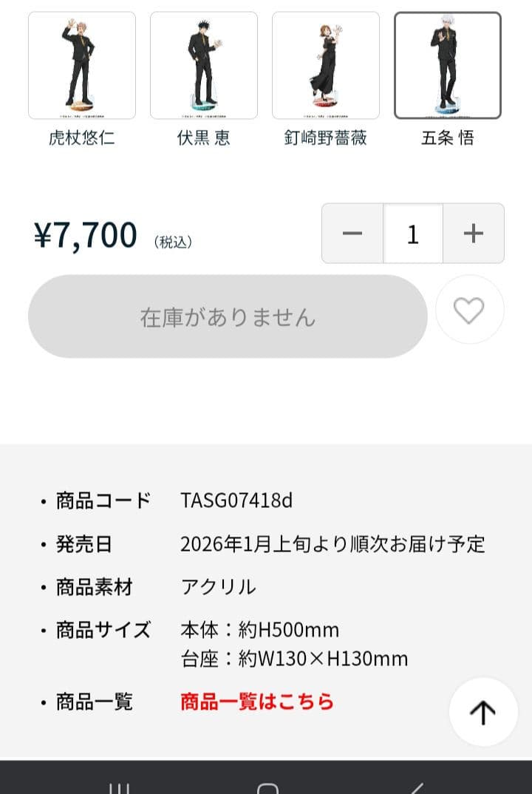Click the product code TASG07418d text
Viewport: 532px width, 794px height.
(x=236, y=501)
